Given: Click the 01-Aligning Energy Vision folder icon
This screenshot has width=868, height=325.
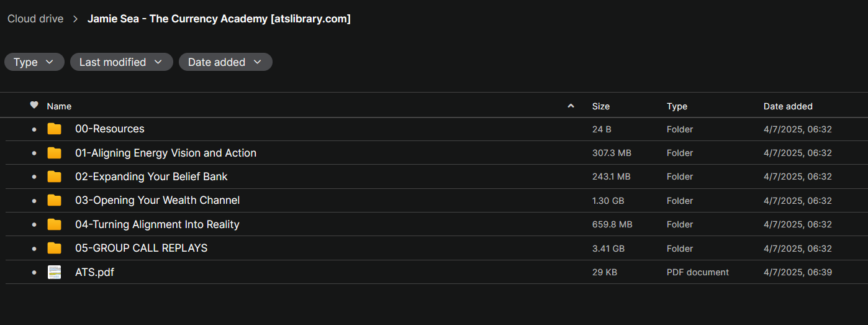Looking at the screenshot, I should pyautogui.click(x=55, y=153).
